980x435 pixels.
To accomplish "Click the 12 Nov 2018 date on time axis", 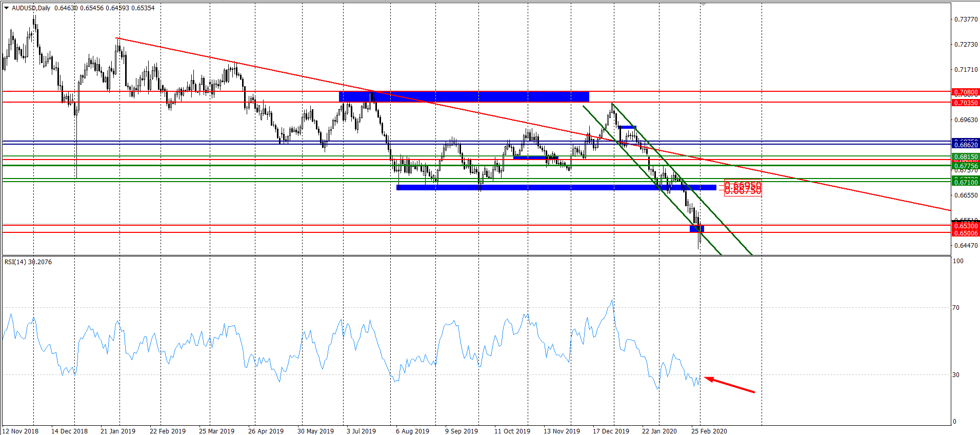I will pyautogui.click(x=21, y=431).
